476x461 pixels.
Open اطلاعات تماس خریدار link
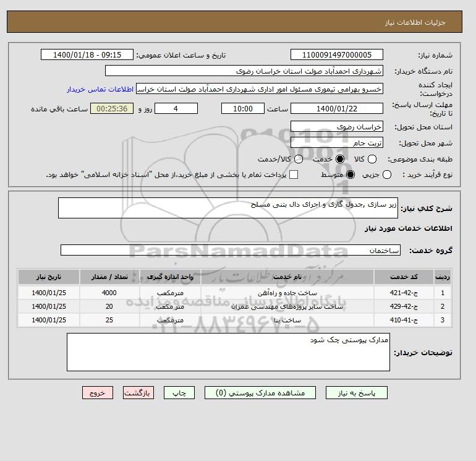click(100, 89)
